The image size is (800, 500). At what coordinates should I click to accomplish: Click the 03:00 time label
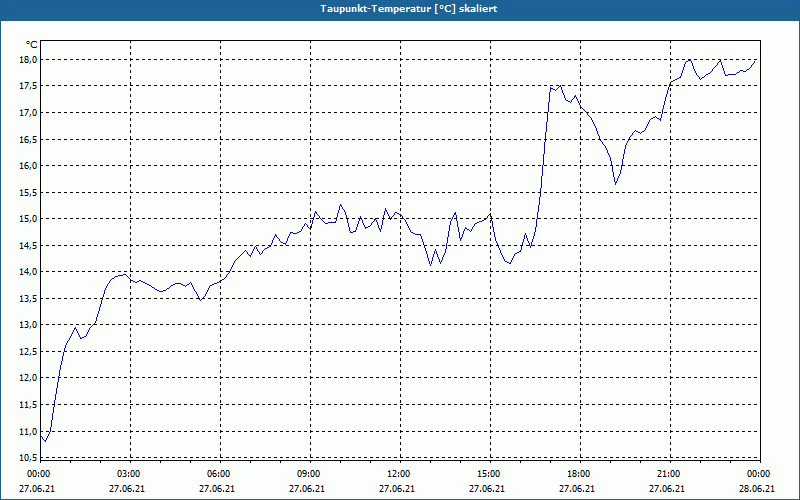[129, 474]
